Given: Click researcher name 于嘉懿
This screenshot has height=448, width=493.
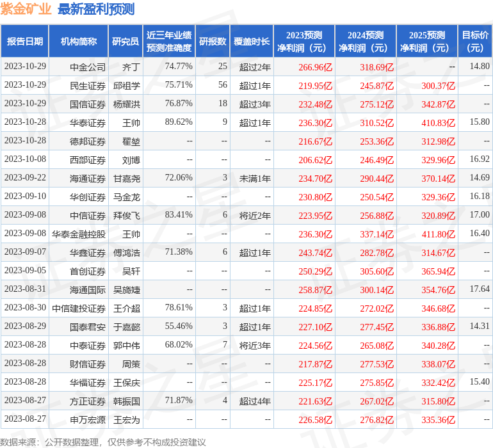Looking at the screenshot, I should click(127, 326).
